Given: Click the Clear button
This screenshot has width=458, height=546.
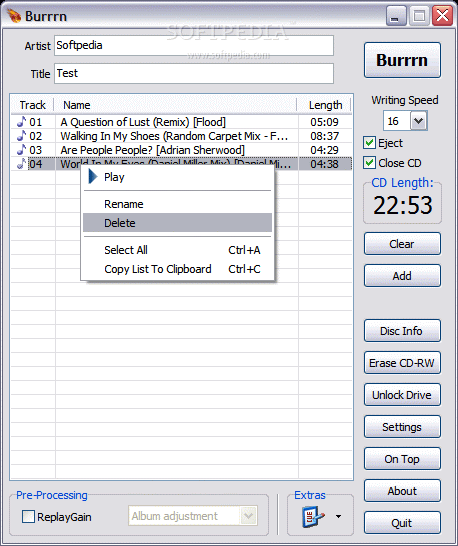Looking at the screenshot, I should pyautogui.click(x=402, y=244).
